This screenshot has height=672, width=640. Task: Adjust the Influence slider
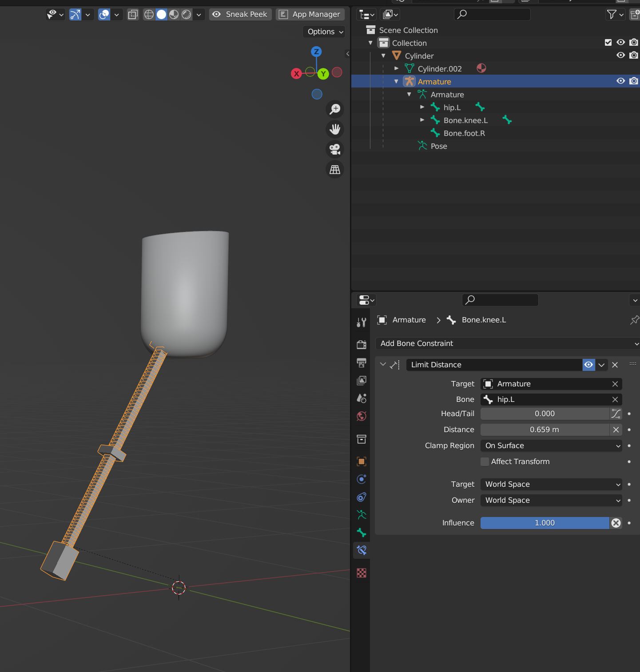pyautogui.click(x=545, y=523)
